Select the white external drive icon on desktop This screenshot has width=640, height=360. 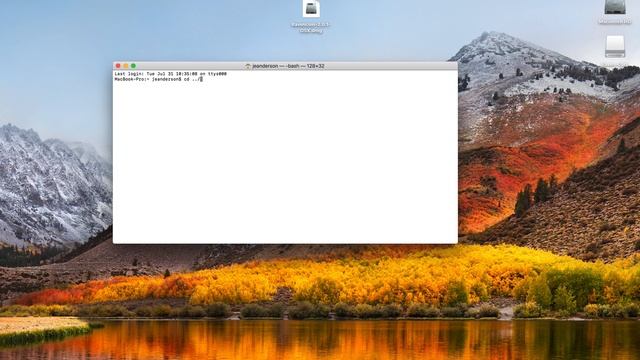[615, 47]
